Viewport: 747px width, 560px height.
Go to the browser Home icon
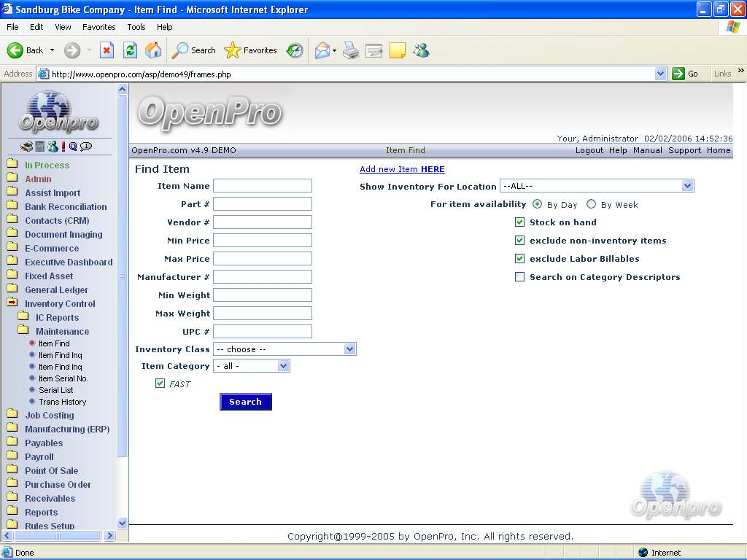pos(153,50)
